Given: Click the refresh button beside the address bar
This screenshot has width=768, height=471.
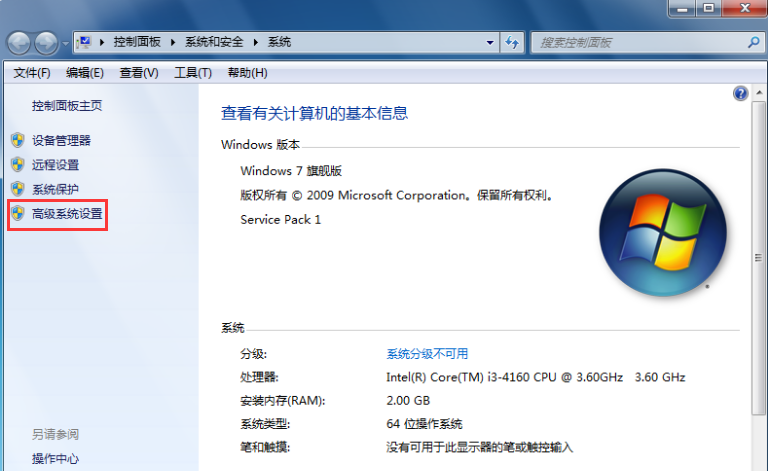Looking at the screenshot, I should [x=513, y=43].
